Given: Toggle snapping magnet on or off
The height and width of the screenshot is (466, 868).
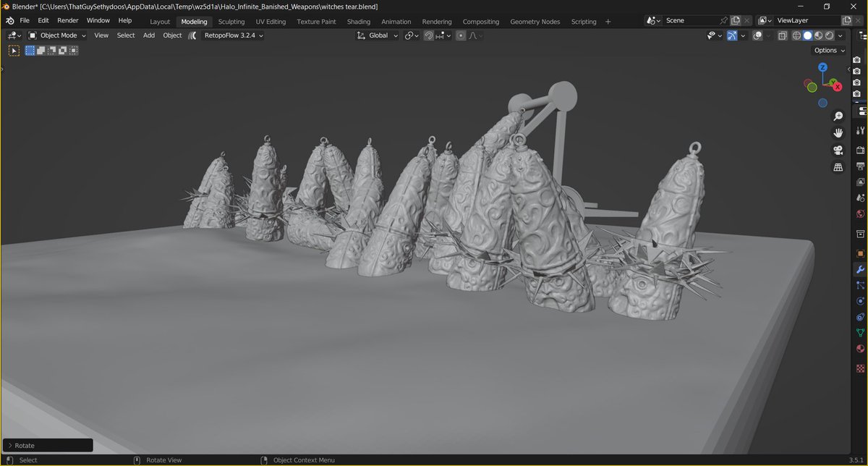Looking at the screenshot, I should (429, 35).
